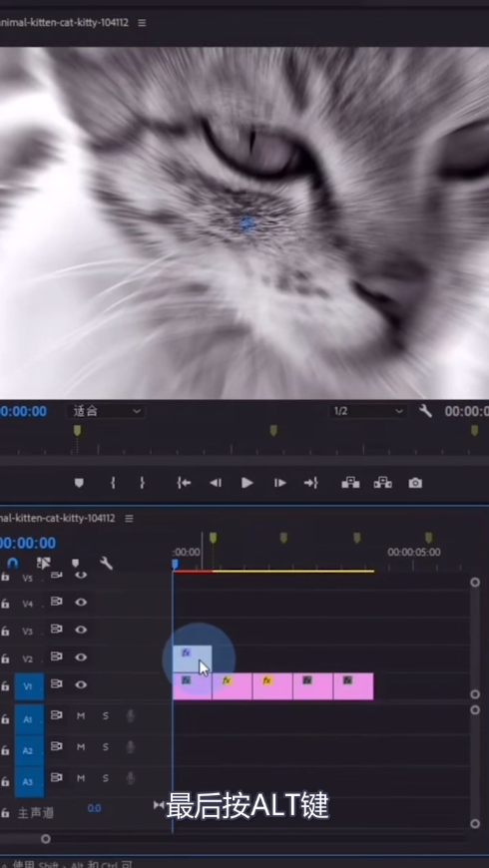Hide V1 track output eye

[81, 684]
